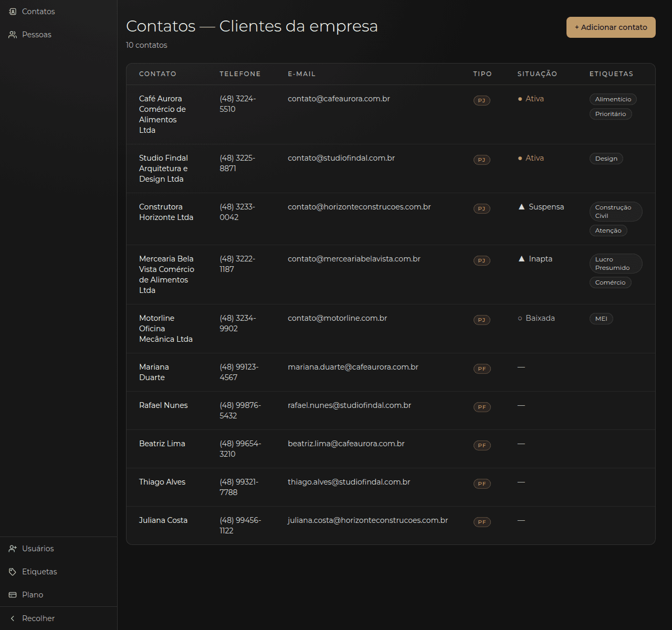Screen dimensions: 672x630
Task: Open the Plano sidebar entry
Action: coord(58,595)
